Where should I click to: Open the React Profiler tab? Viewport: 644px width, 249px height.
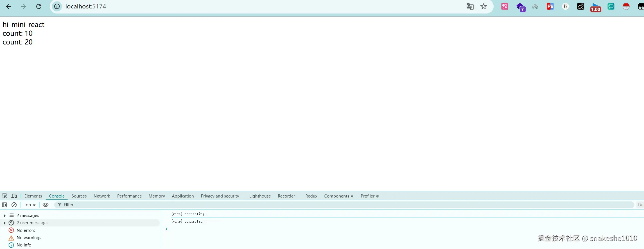coord(370,196)
